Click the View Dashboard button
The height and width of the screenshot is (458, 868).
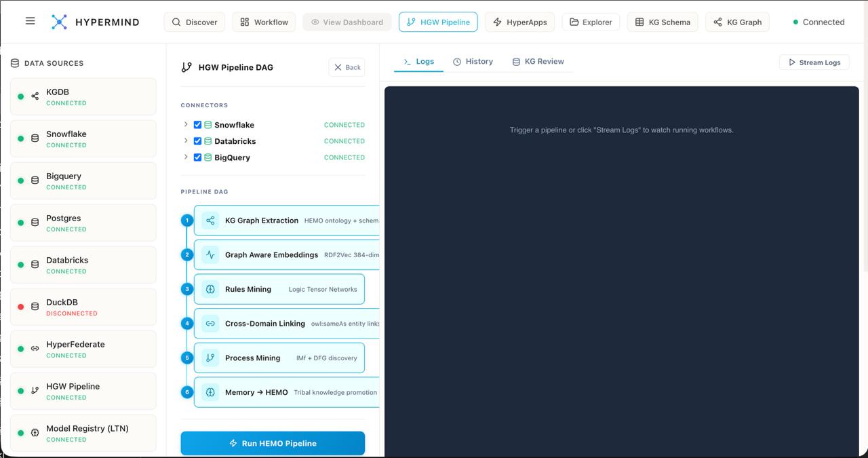pyautogui.click(x=347, y=22)
